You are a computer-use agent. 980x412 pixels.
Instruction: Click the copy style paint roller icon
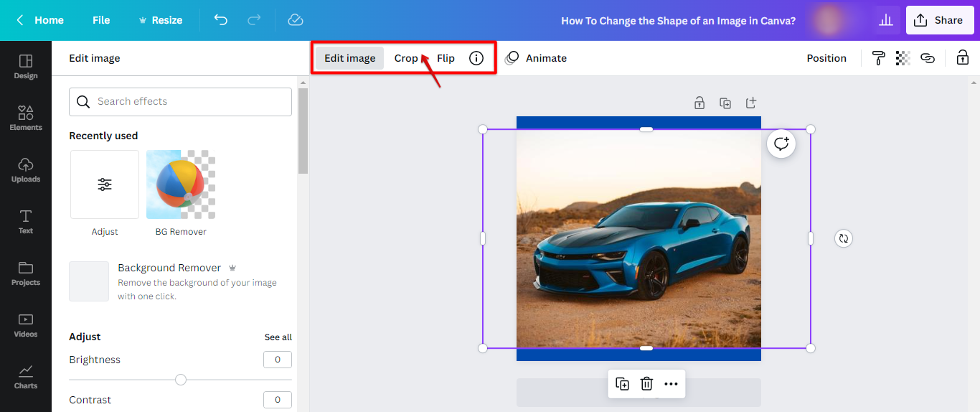878,58
